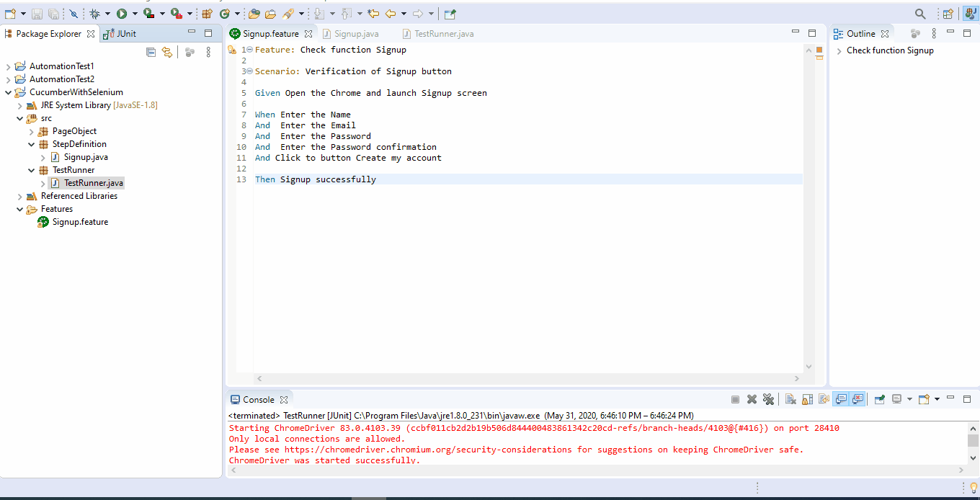
Task: Minimize the Console panel
Action: [x=950, y=398]
